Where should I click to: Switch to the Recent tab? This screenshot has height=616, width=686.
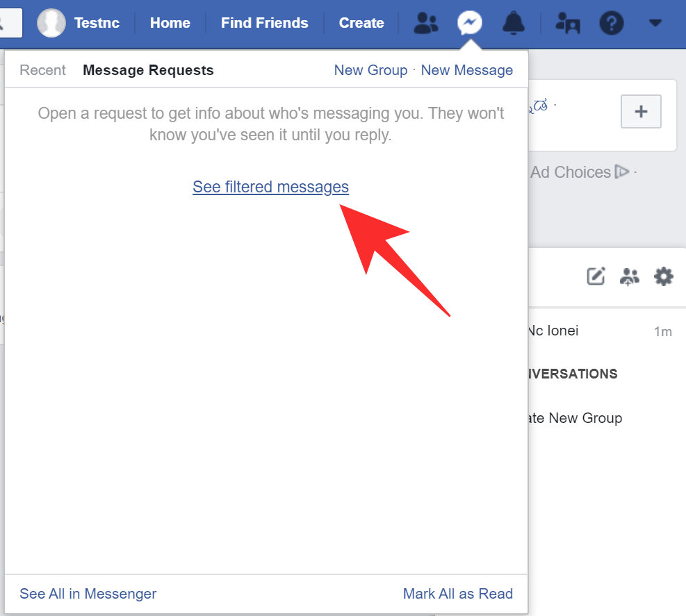pyautogui.click(x=42, y=70)
